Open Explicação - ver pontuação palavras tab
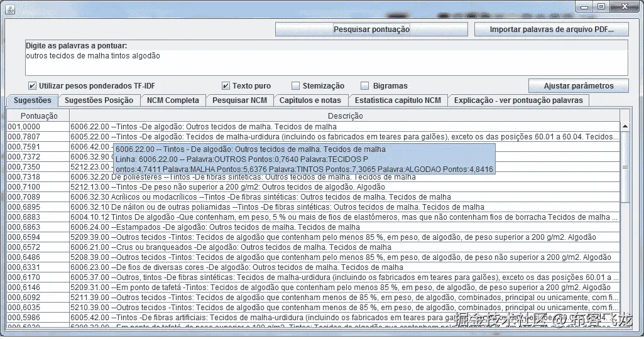Screen dimensions: 644x339 coord(518,100)
